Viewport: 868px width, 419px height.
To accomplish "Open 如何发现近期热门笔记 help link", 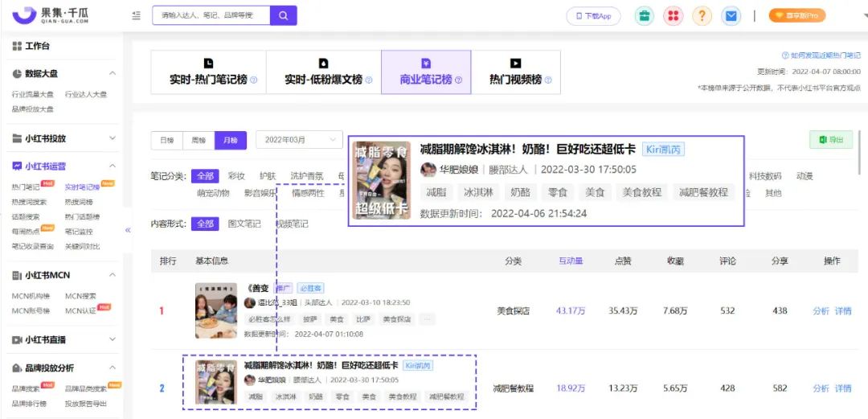I will pyautogui.click(x=821, y=55).
